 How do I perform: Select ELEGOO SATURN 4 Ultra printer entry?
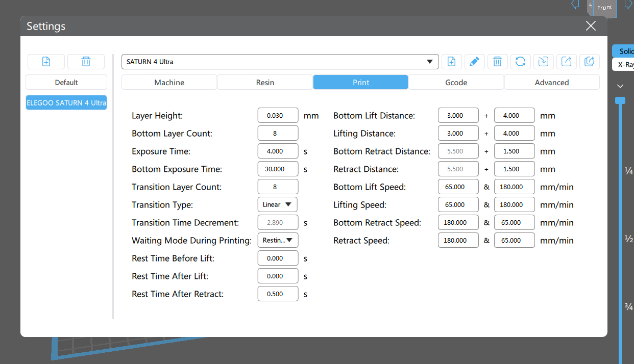click(x=66, y=102)
